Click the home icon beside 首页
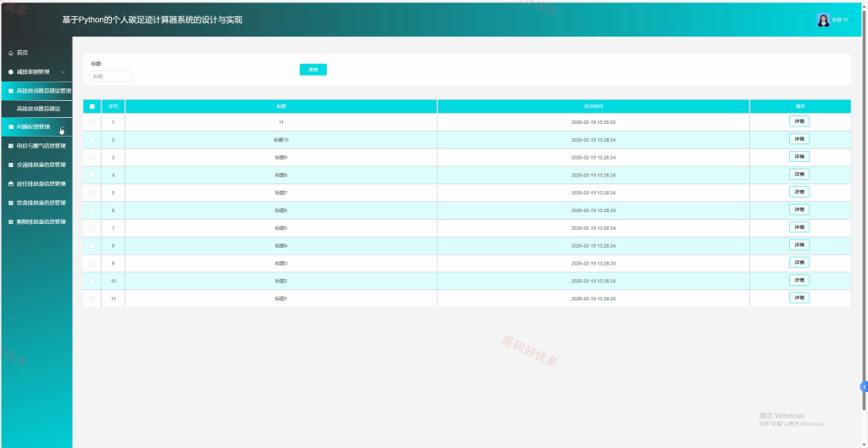 pyautogui.click(x=10, y=53)
